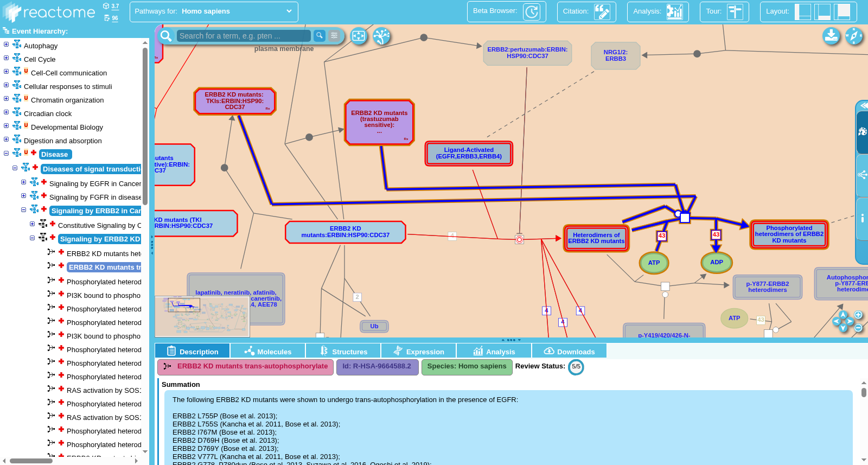The image size is (868, 465).
Task: Expand Constitutive Signaling node
Action: pyautogui.click(x=32, y=224)
